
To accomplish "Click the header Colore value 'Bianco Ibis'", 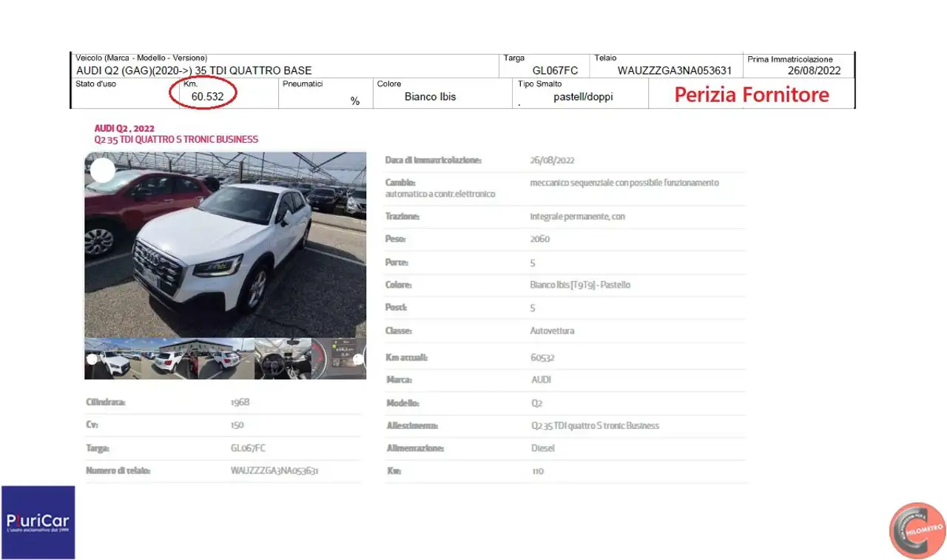I will click(431, 97).
